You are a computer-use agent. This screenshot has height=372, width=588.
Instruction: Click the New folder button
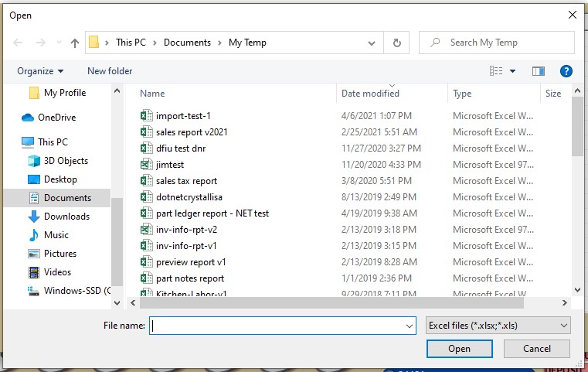[x=110, y=71]
